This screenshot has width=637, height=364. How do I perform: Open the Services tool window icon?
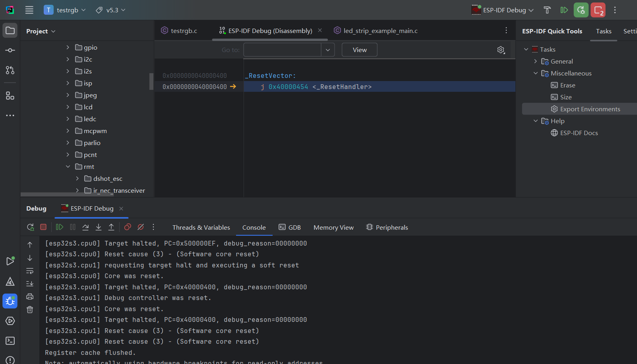coord(10,321)
